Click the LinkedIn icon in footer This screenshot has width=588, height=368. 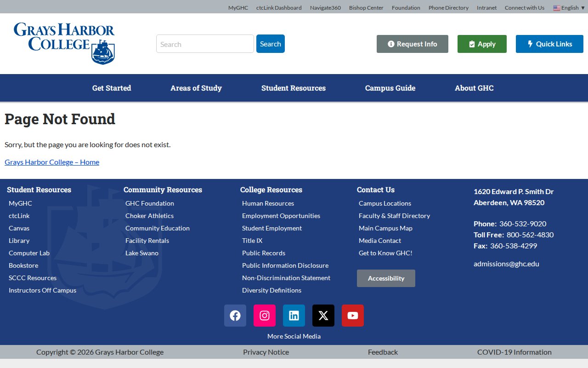click(x=294, y=316)
